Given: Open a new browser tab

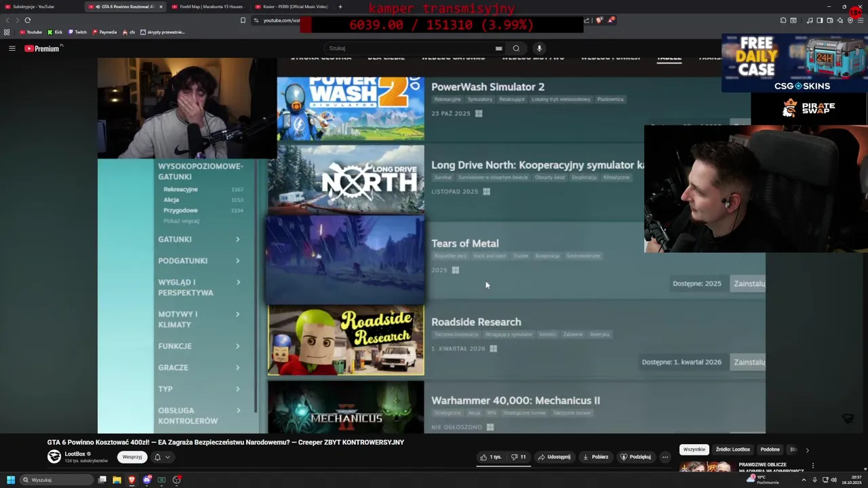Looking at the screenshot, I should pyautogui.click(x=340, y=7).
